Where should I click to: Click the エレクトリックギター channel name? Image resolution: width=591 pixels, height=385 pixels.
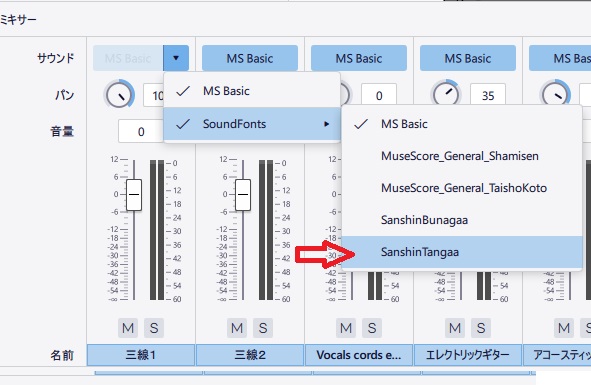468,355
